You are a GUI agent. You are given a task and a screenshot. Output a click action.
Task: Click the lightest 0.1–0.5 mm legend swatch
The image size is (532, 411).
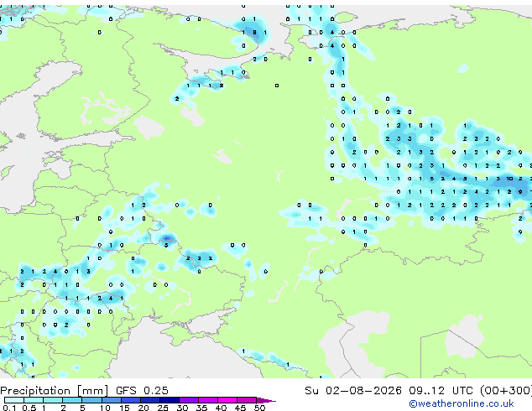tap(14, 400)
